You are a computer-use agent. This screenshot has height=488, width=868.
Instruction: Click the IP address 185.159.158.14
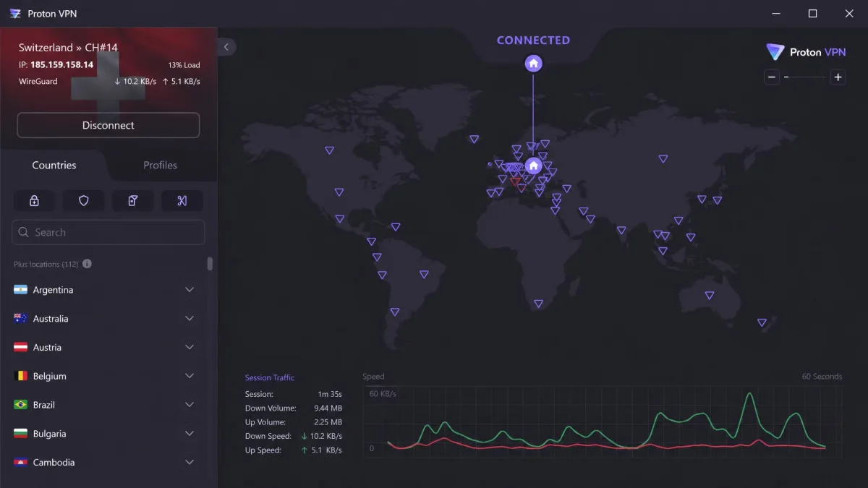61,64
